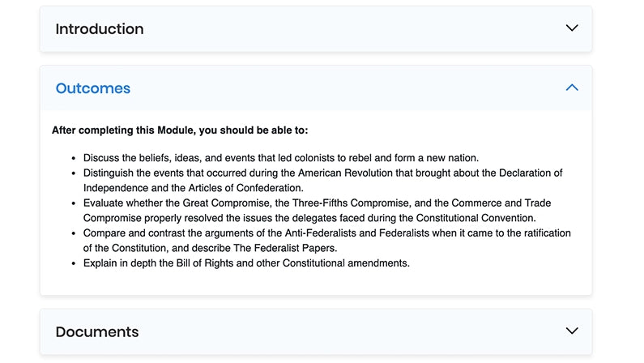Screen dimensions: 644x363
Task: Click the blue Outcomes heading title
Action: (x=93, y=88)
